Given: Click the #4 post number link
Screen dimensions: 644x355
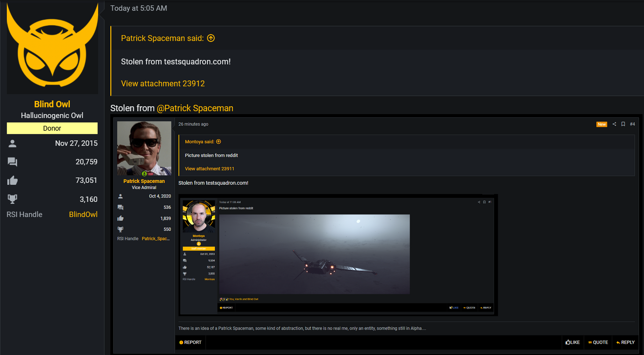Looking at the screenshot, I should point(632,124).
